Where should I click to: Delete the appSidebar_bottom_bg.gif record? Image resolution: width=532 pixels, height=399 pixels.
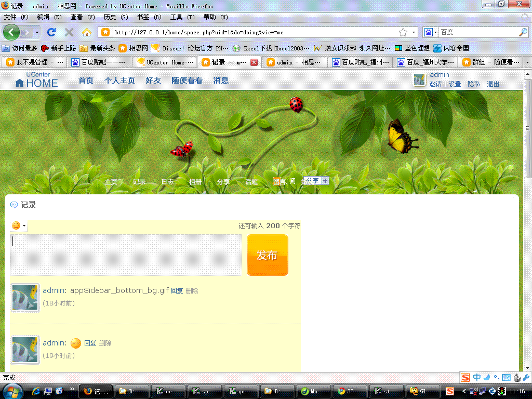point(192,291)
